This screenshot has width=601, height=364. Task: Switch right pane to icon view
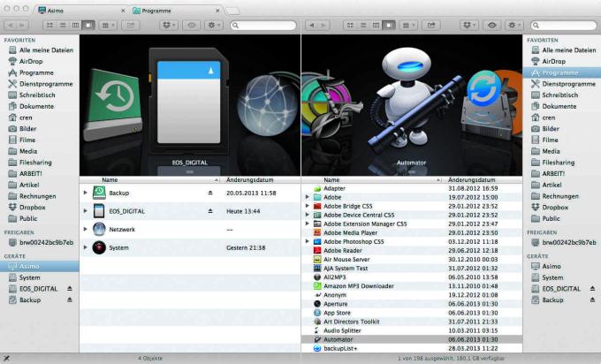[350, 26]
